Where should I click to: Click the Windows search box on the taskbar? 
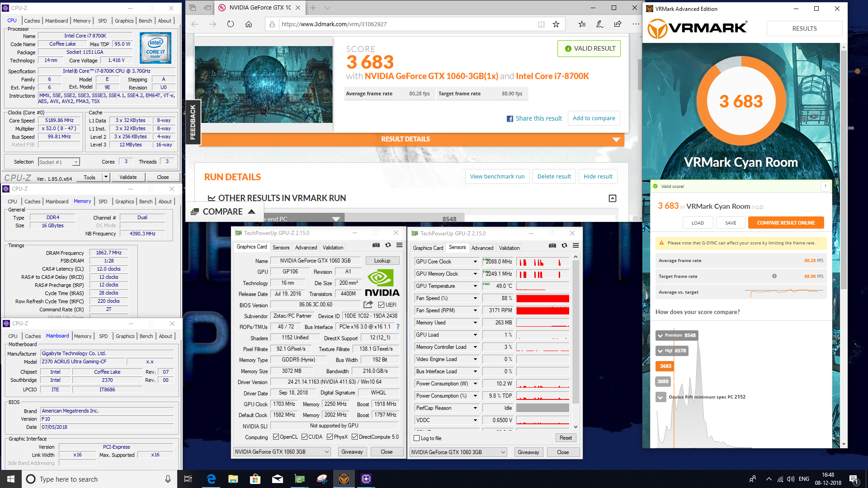99,479
